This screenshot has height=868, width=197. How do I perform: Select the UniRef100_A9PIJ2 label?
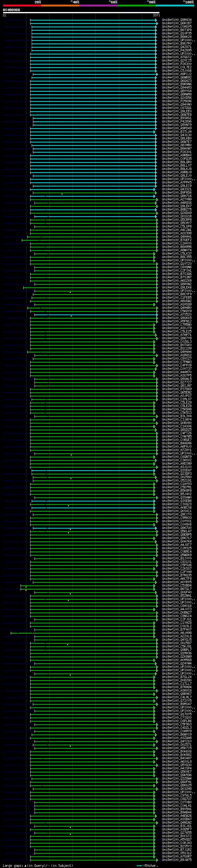177,74
